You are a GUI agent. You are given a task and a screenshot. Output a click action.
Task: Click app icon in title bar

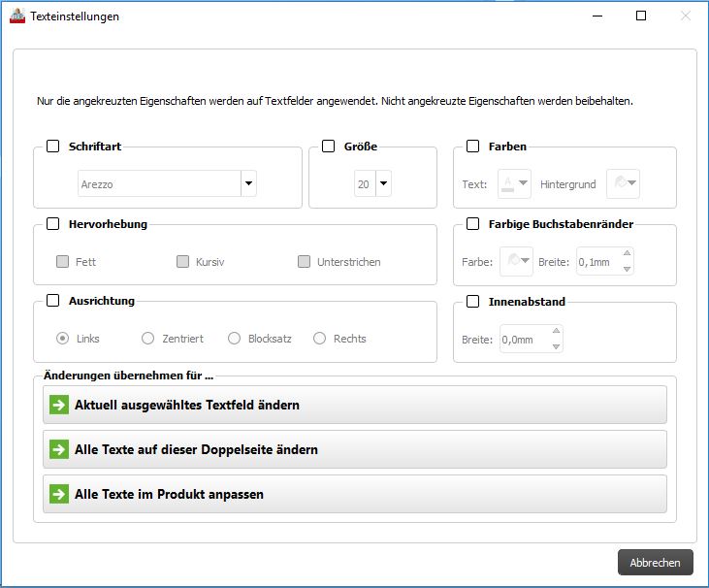[x=17, y=16]
